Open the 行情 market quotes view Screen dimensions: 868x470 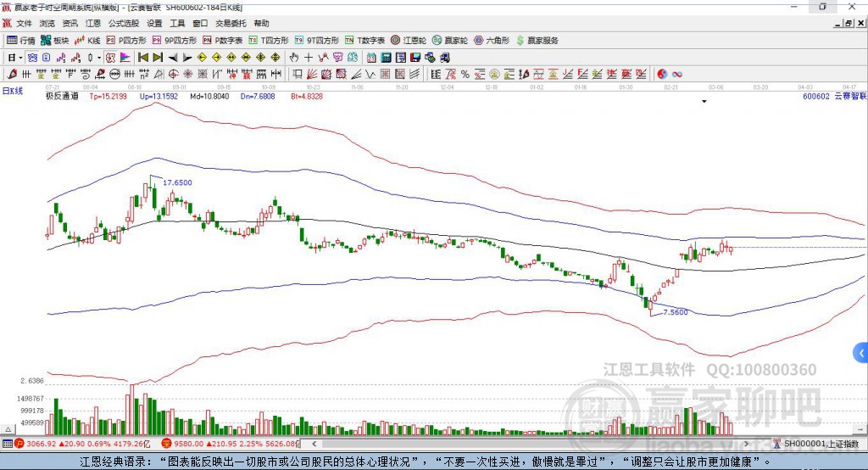click(21, 41)
